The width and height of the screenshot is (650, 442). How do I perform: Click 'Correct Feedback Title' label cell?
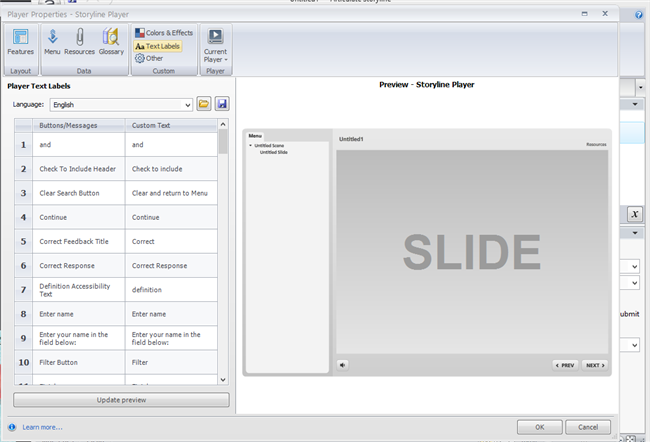pyautogui.click(x=79, y=241)
